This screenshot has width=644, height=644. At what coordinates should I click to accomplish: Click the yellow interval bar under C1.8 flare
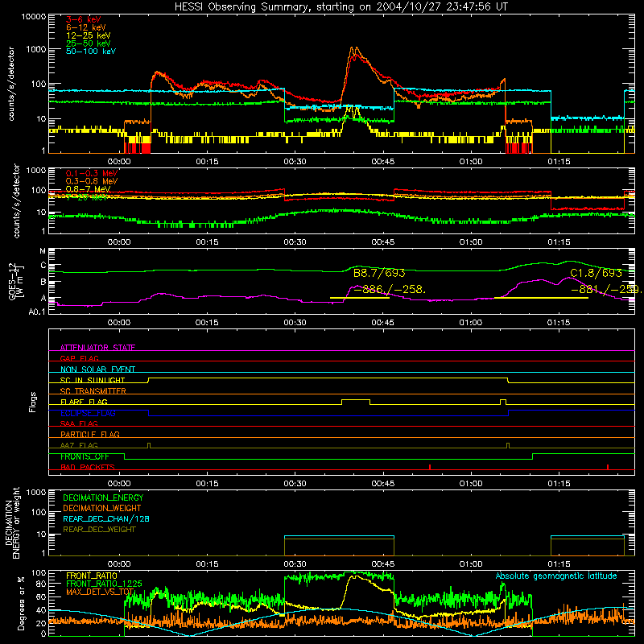(541, 298)
